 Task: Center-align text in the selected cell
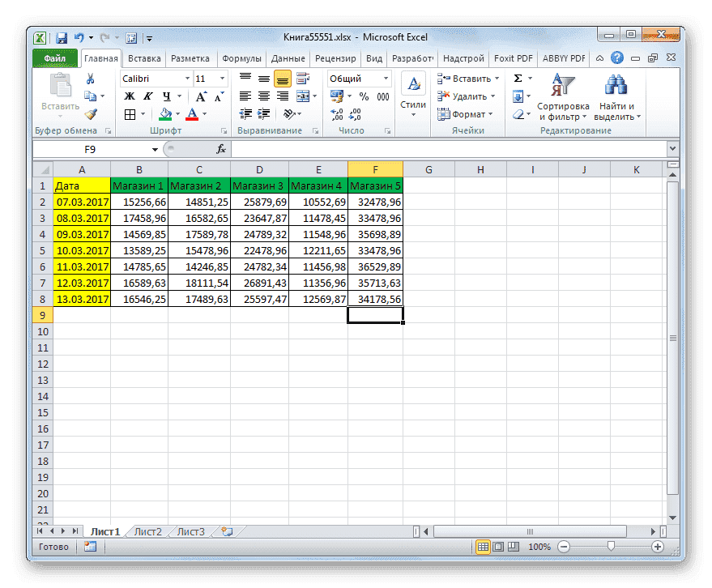[263, 96]
